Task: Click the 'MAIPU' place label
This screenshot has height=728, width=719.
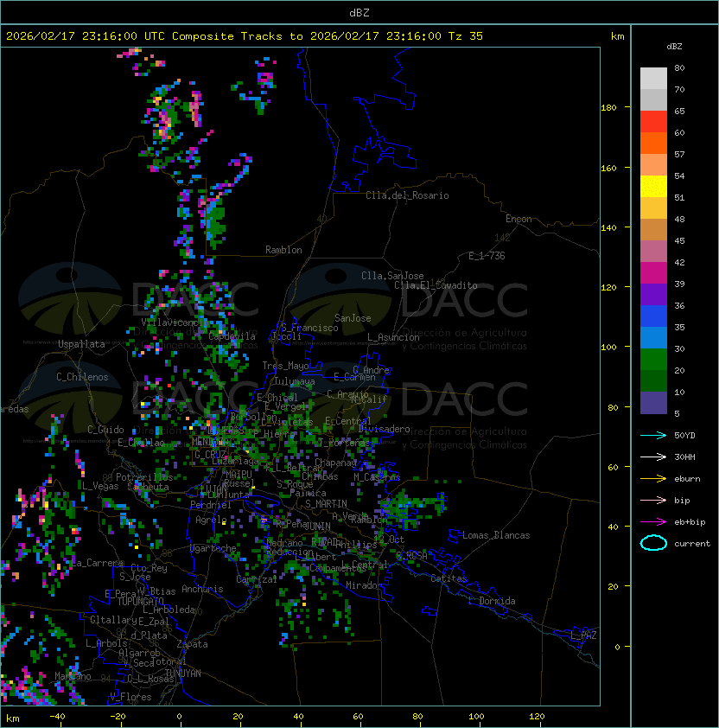Action: coord(239,475)
